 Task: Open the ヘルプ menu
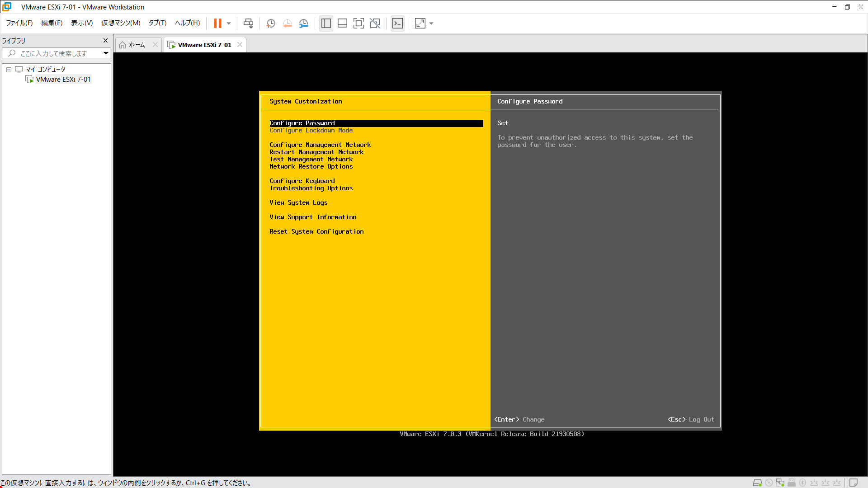pyautogui.click(x=187, y=23)
